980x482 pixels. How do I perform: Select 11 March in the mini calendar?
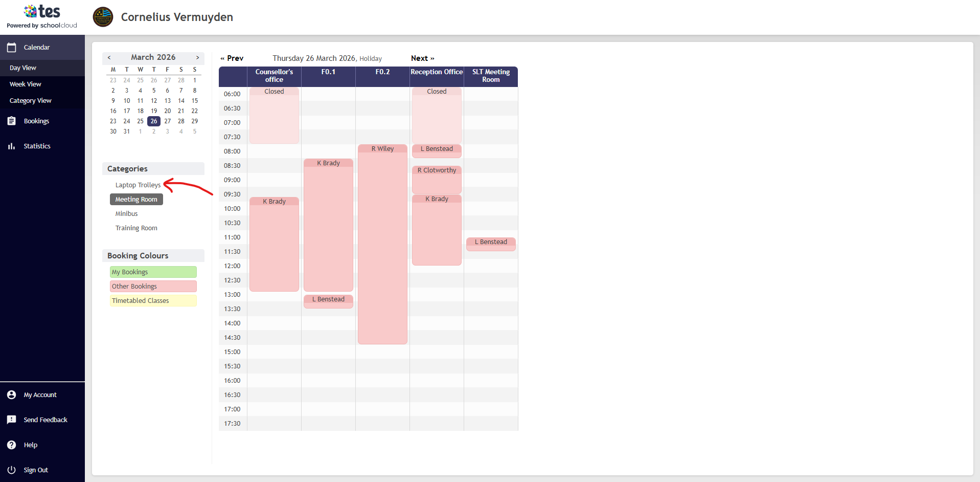click(x=140, y=101)
